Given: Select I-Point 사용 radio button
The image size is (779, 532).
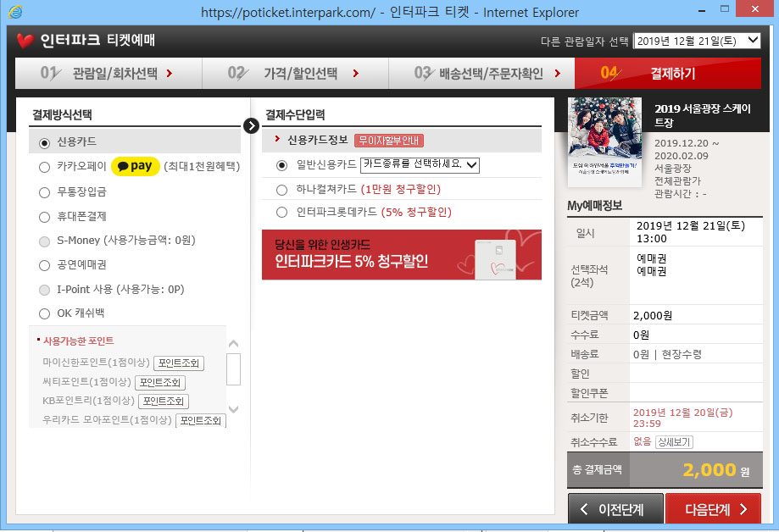Looking at the screenshot, I should (x=44, y=290).
